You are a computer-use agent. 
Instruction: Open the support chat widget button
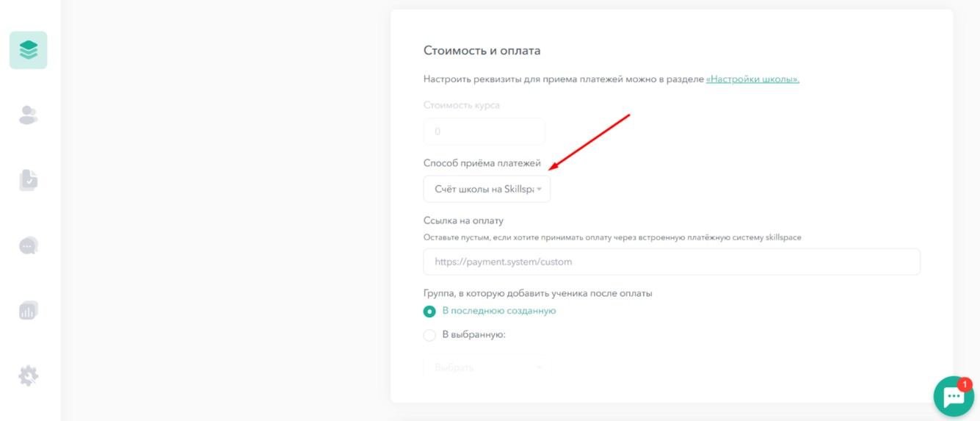(953, 397)
